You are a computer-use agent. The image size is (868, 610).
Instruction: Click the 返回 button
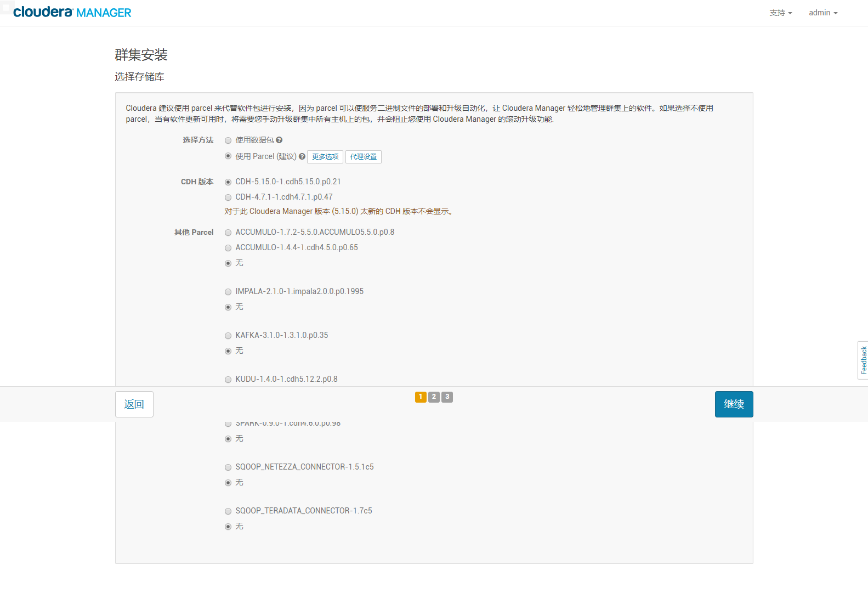point(134,404)
